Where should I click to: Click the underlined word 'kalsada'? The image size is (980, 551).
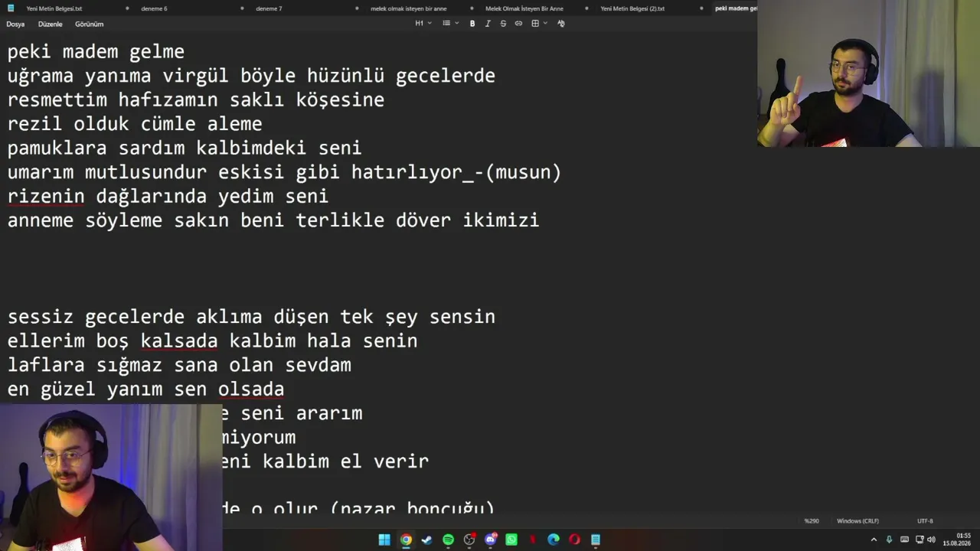pos(179,341)
